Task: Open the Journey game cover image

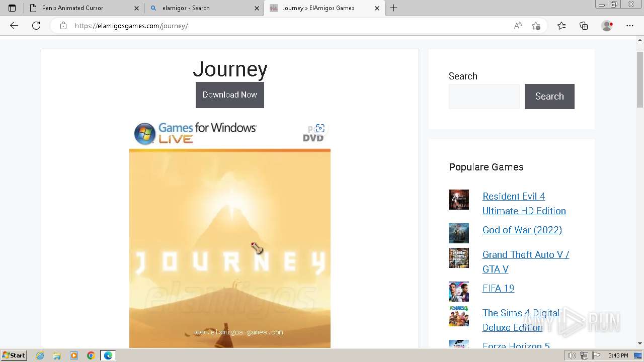Action: [230, 234]
